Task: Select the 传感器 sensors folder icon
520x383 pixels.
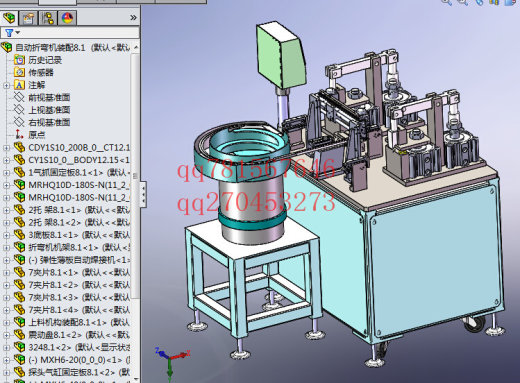Action: (x=19, y=72)
